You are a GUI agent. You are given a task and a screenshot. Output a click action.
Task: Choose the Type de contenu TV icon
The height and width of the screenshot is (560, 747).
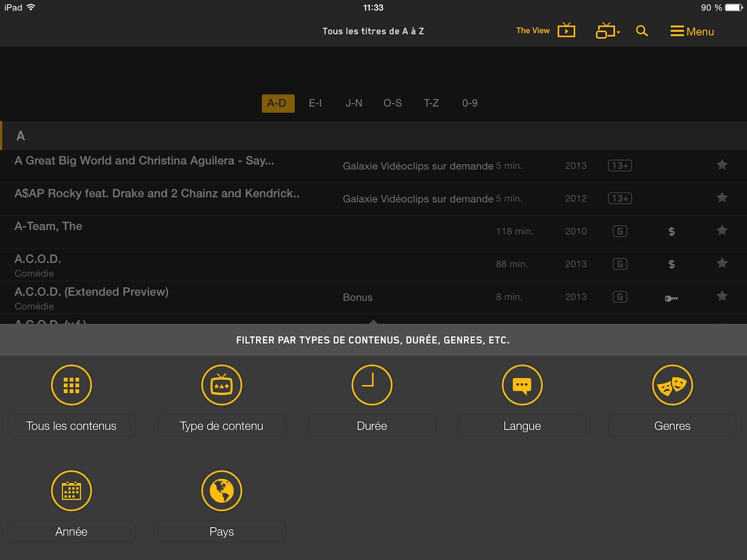pos(222,385)
